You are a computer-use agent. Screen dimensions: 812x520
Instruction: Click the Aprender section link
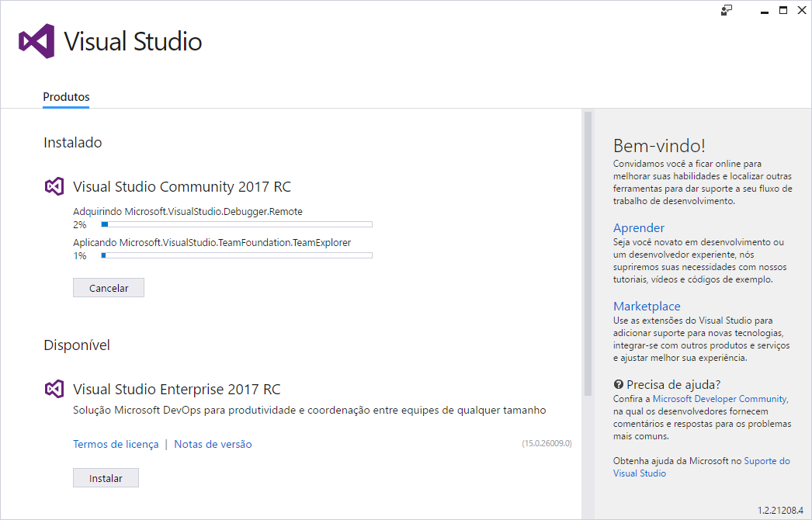tap(639, 227)
